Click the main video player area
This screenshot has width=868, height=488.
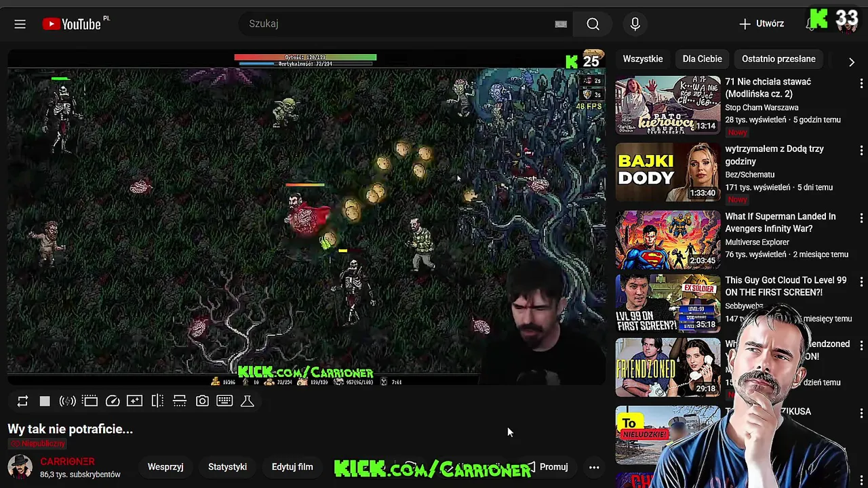[307, 218]
